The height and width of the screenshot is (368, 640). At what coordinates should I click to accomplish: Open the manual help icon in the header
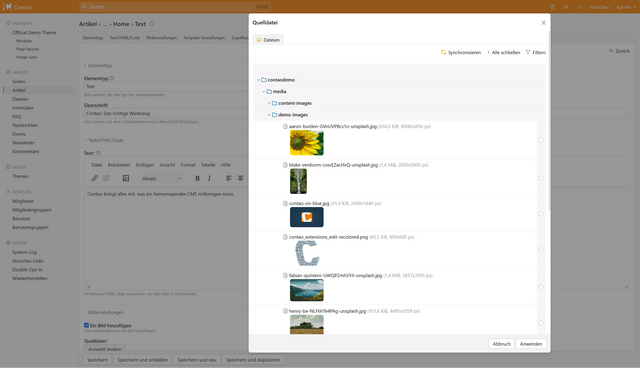[x=552, y=7]
